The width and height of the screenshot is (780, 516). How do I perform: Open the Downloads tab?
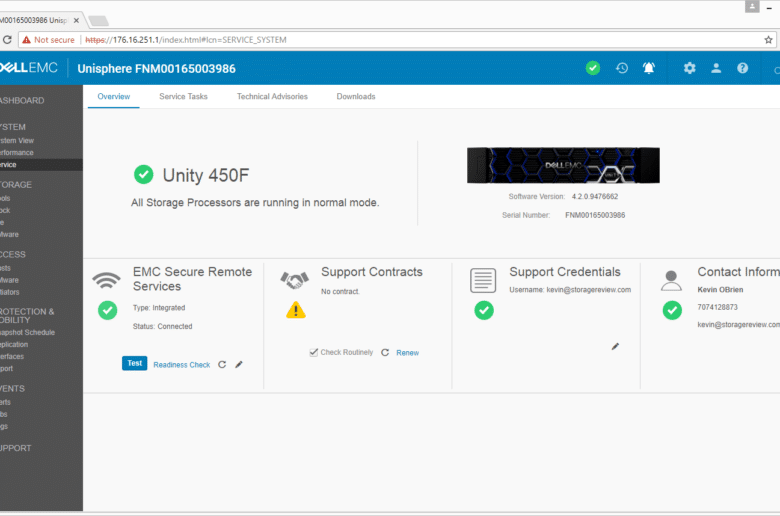(x=356, y=97)
